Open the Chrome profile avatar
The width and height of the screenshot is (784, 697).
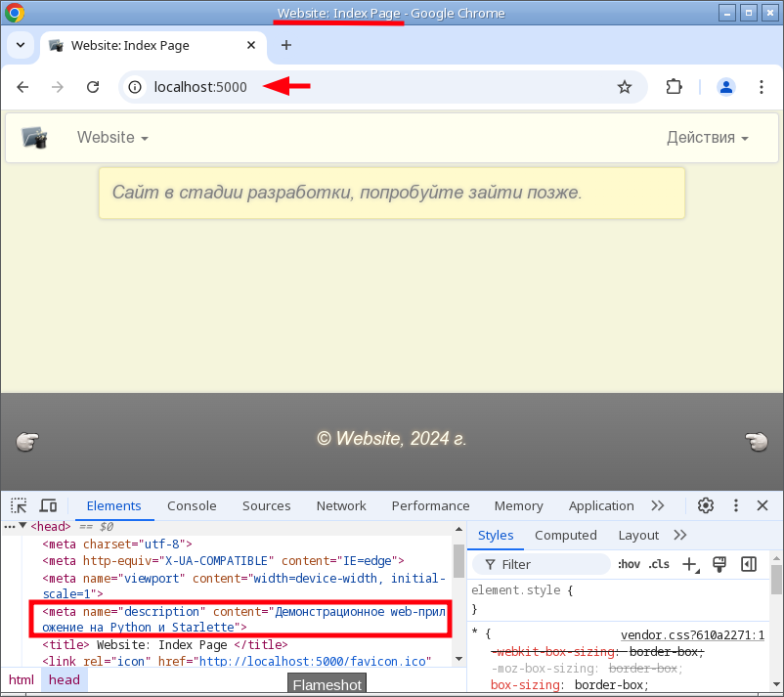pyautogui.click(x=726, y=88)
